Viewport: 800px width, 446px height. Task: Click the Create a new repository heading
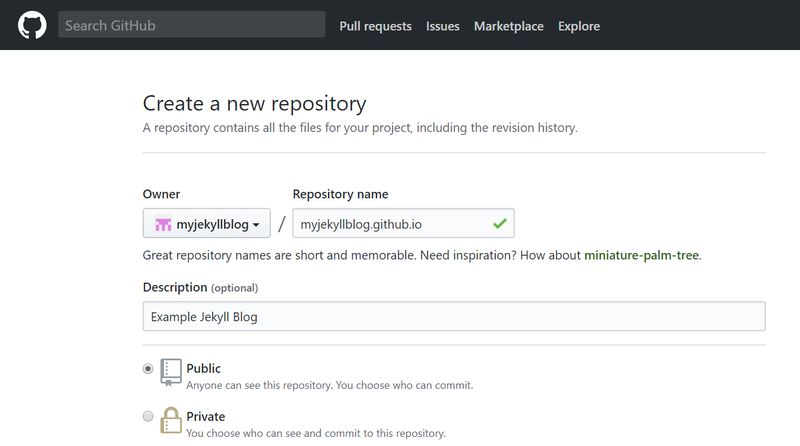click(255, 104)
